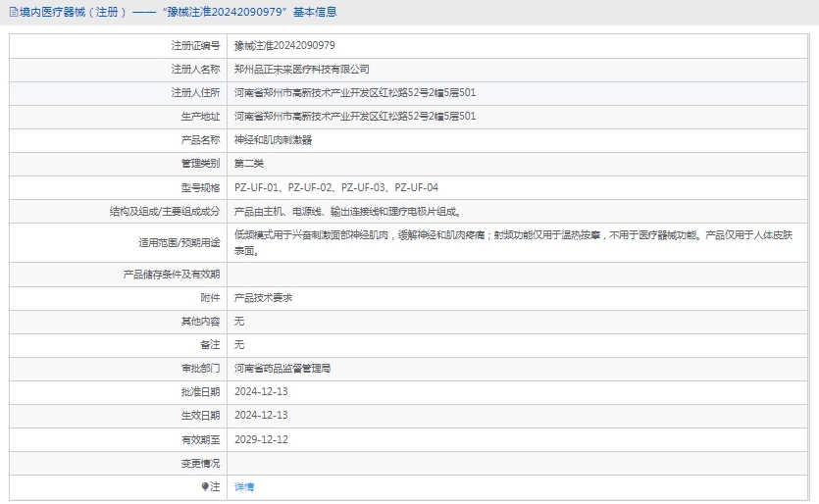Click the 生效日期 date value
The height and width of the screenshot is (504, 819).
pyautogui.click(x=261, y=416)
